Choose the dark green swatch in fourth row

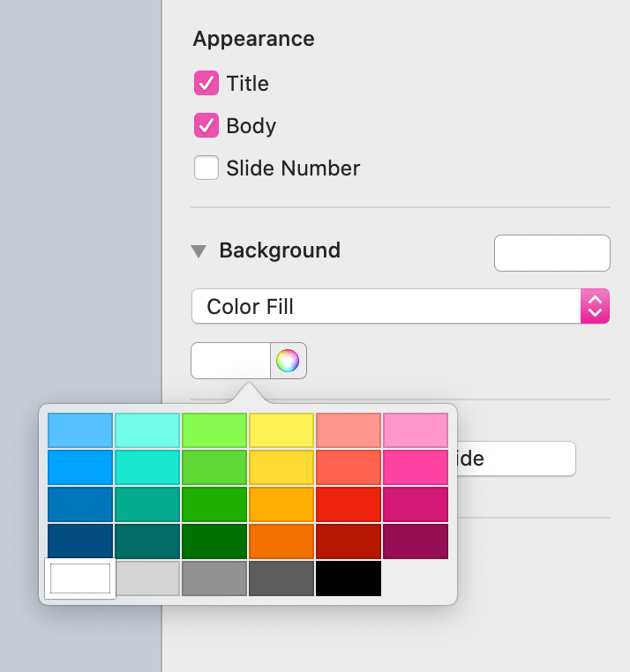click(x=214, y=541)
